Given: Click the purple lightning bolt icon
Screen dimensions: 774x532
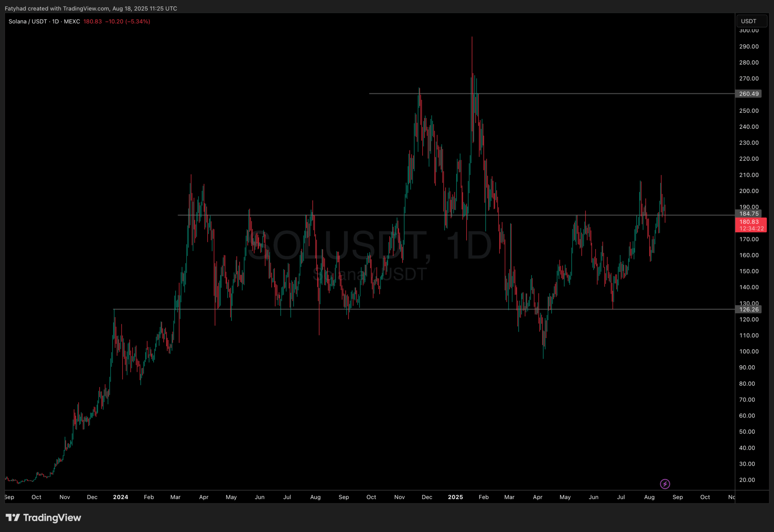Looking at the screenshot, I should coord(665,484).
